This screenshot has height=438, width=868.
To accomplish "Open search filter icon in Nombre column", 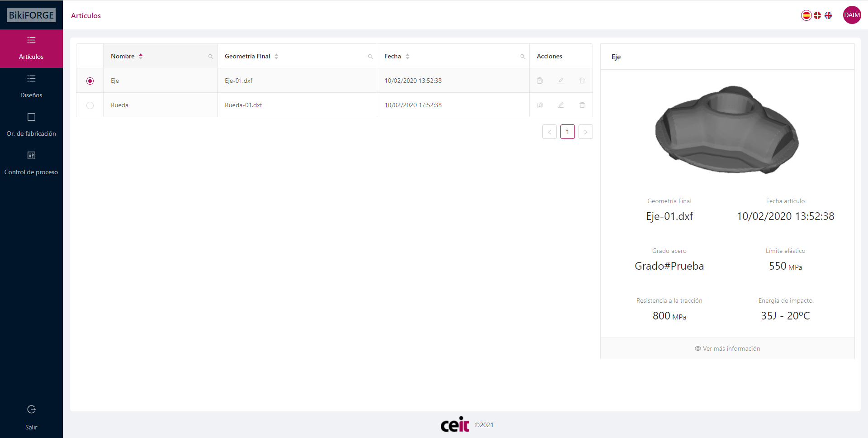I will (210, 57).
